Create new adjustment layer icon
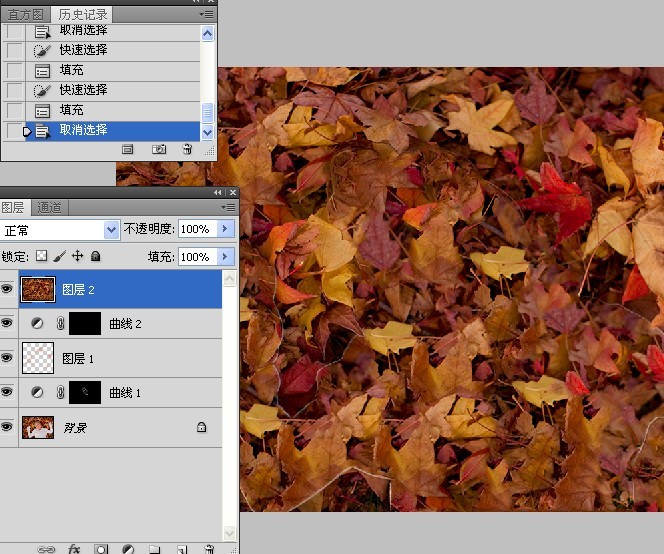664x554 pixels. (x=128, y=549)
